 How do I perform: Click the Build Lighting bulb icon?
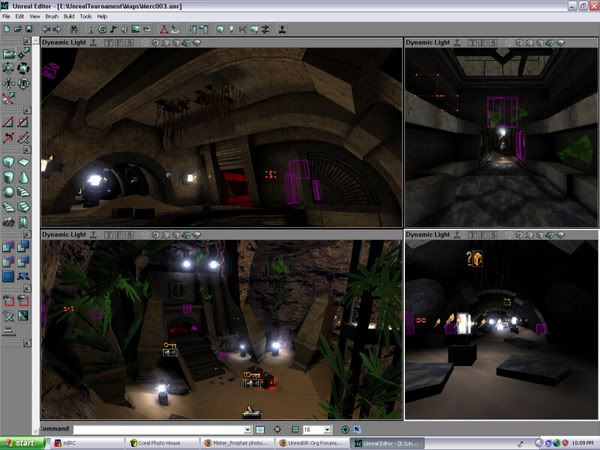tap(232, 29)
